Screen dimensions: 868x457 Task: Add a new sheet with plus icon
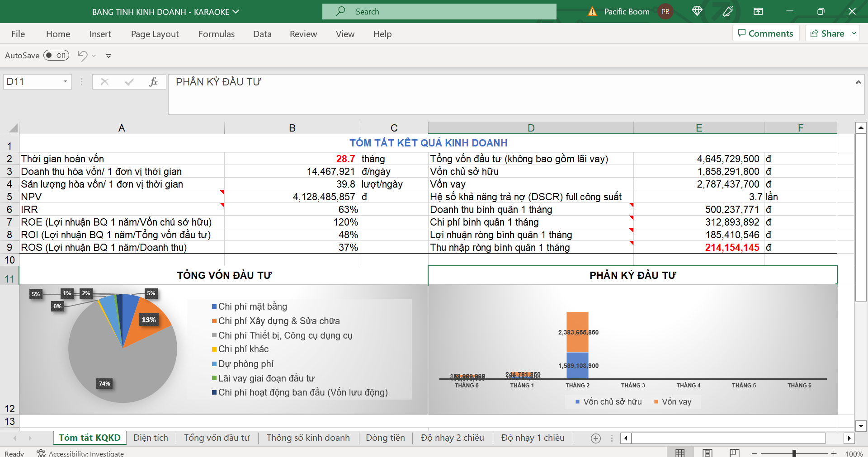[596, 438]
